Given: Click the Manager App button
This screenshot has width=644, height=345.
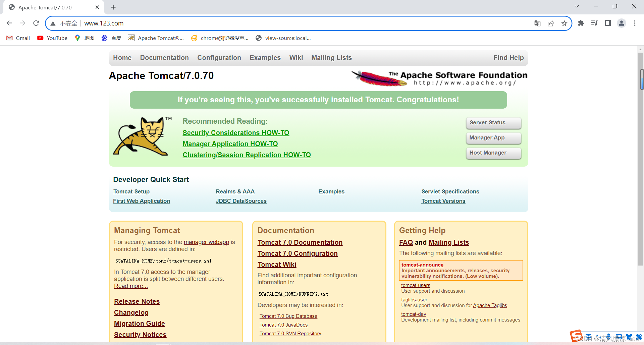Looking at the screenshot, I should coord(493,138).
